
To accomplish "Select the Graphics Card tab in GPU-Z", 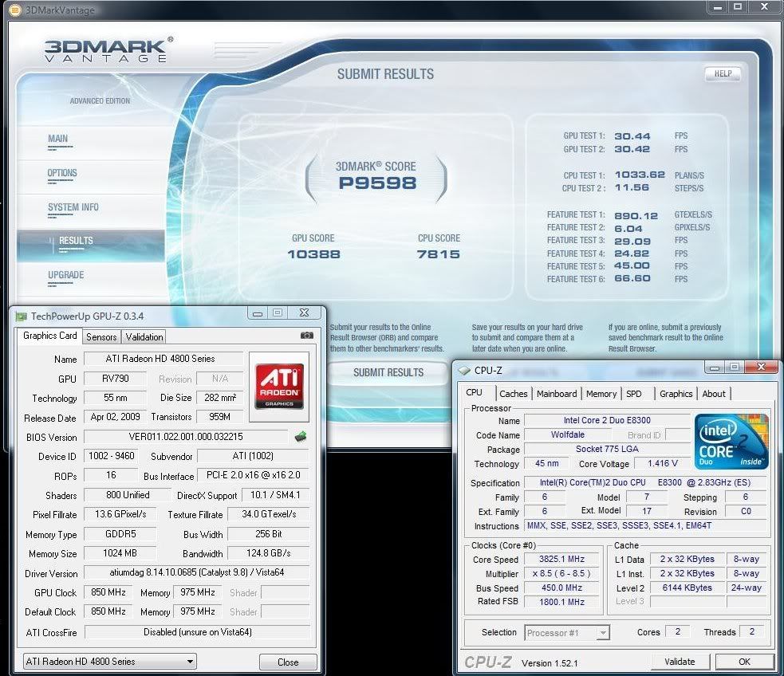I will (49, 336).
